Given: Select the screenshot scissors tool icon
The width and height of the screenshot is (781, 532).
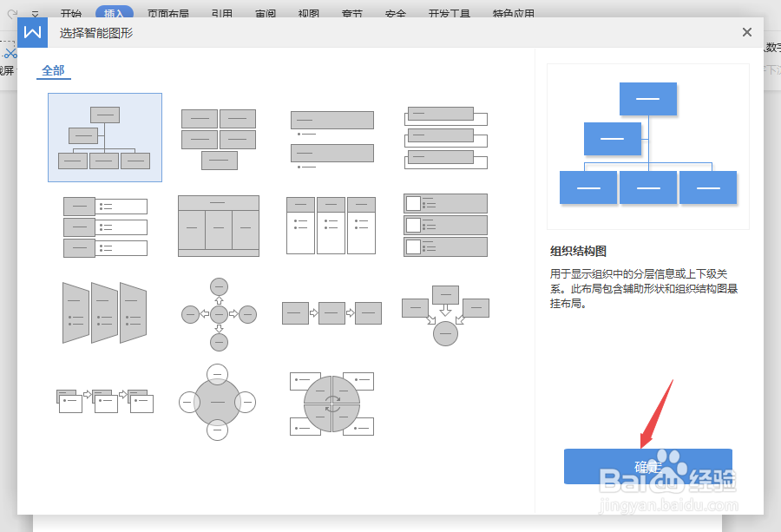Looking at the screenshot, I should click(10, 52).
